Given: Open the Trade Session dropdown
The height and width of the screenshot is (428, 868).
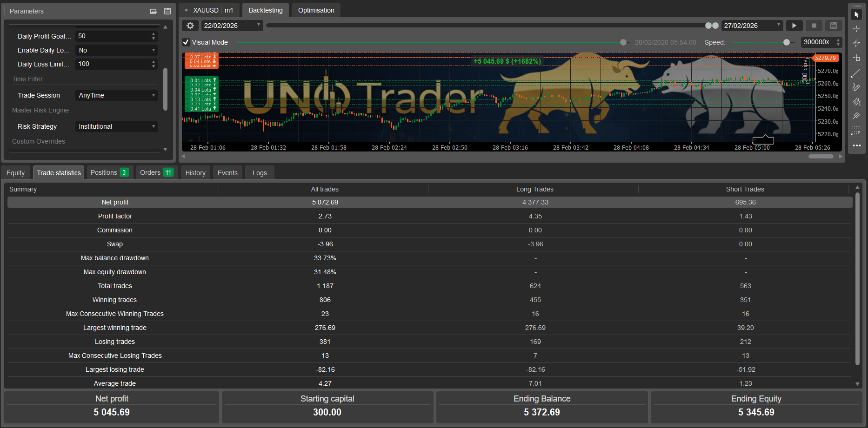Looking at the screenshot, I should click(116, 95).
